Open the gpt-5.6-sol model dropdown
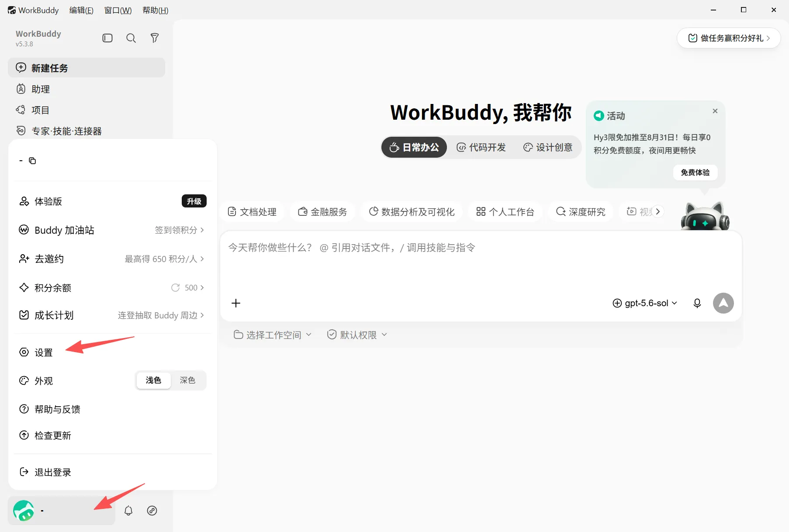789x532 pixels. click(645, 303)
